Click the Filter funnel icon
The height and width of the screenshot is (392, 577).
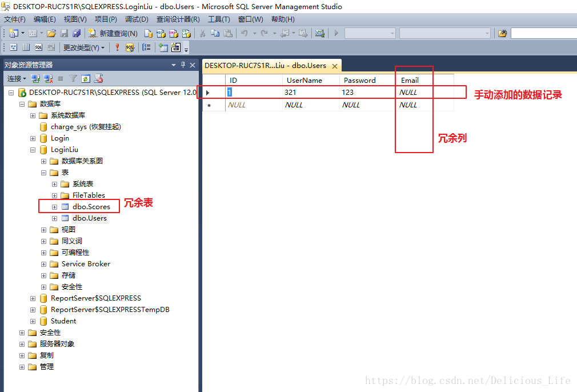[73, 78]
